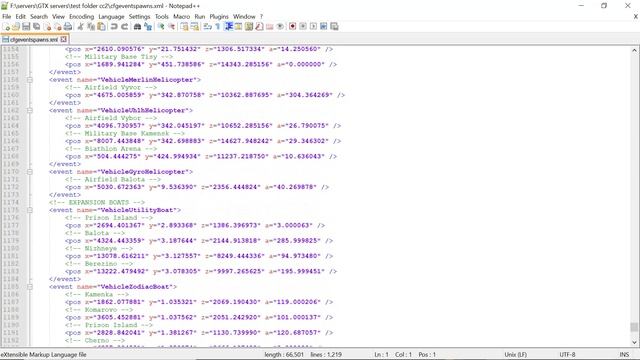The height and width of the screenshot is (360, 640).
Task: Save the recorded macro icon
Action: 334,27
